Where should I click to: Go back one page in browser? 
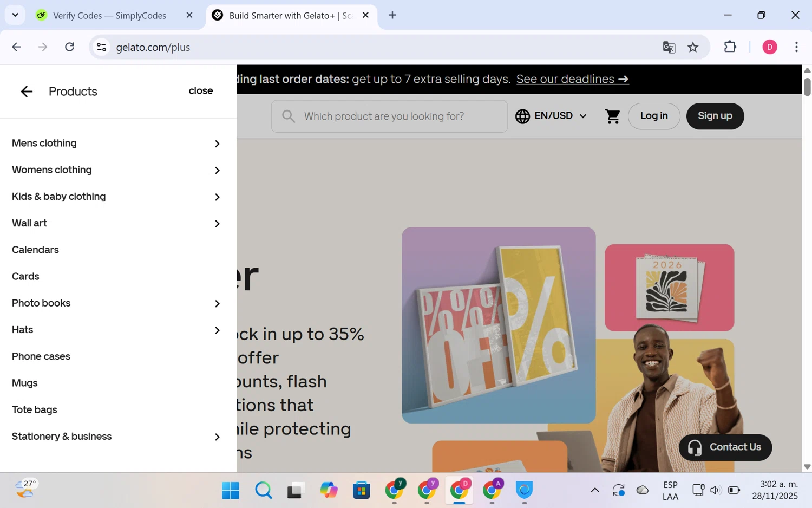(x=16, y=47)
